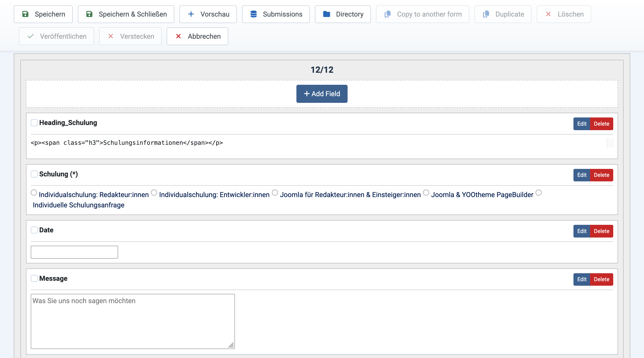This screenshot has width=644, height=358.
Task: Tick the Date field checkbox
Action: click(34, 230)
